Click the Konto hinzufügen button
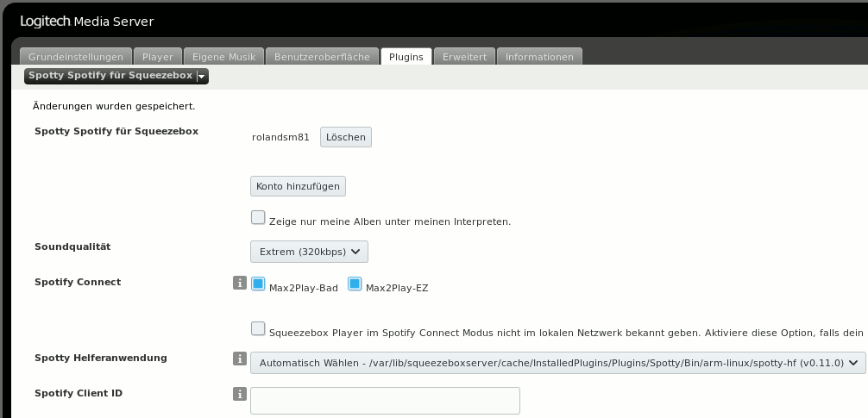 [298, 186]
